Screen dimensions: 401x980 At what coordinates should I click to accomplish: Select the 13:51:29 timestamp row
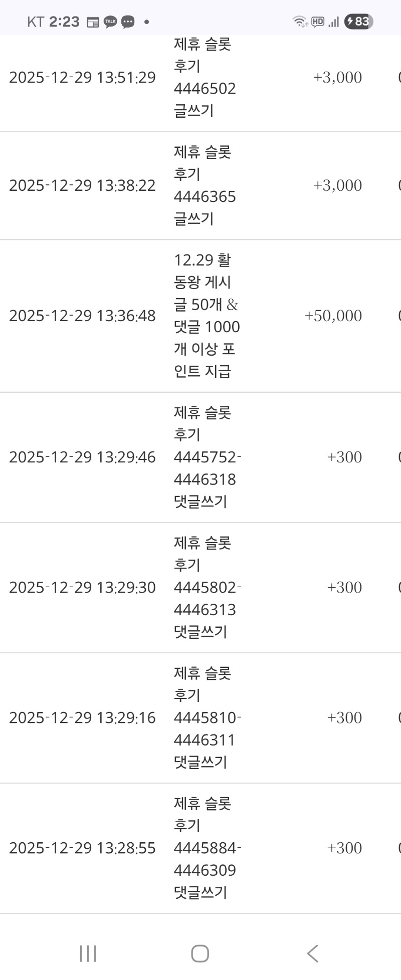[82, 78]
